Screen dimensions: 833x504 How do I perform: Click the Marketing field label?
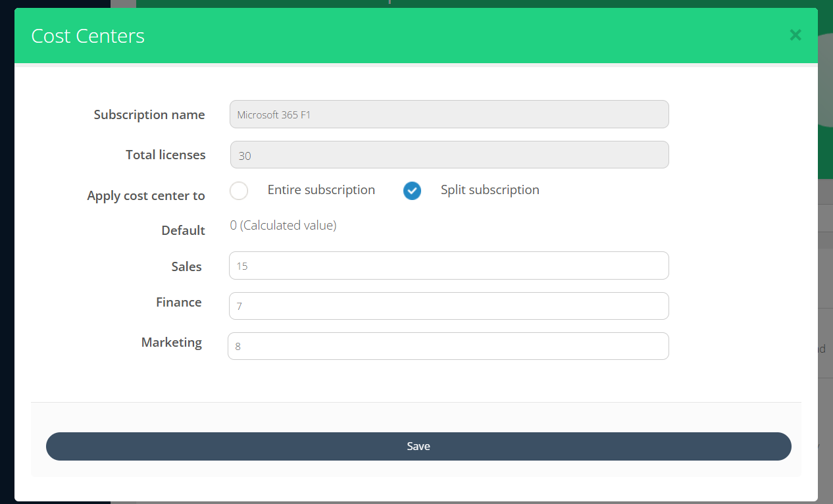171,343
